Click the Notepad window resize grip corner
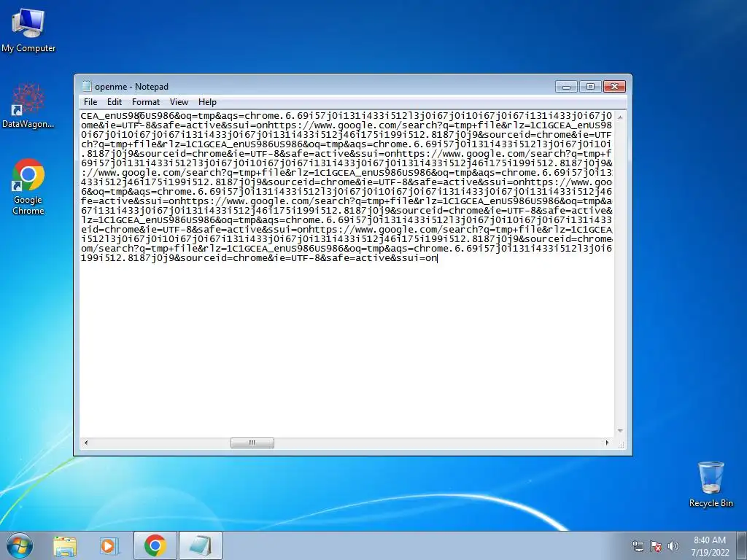The height and width of the screenshot is (560, 747). [621, 444]
